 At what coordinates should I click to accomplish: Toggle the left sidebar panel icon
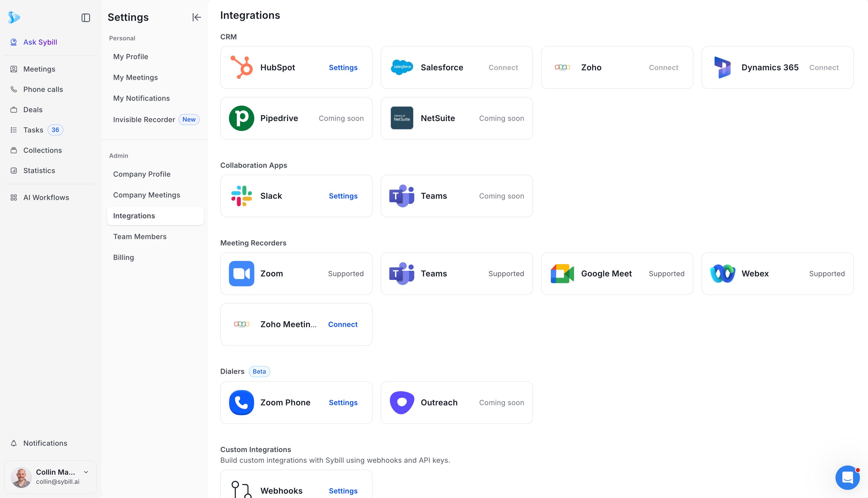click(86, 18)
